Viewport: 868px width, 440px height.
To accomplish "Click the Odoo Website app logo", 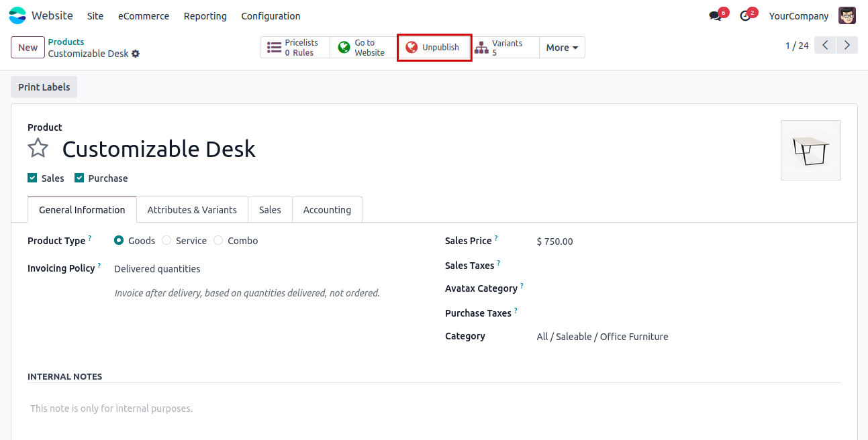I will [x=17, y=15].
